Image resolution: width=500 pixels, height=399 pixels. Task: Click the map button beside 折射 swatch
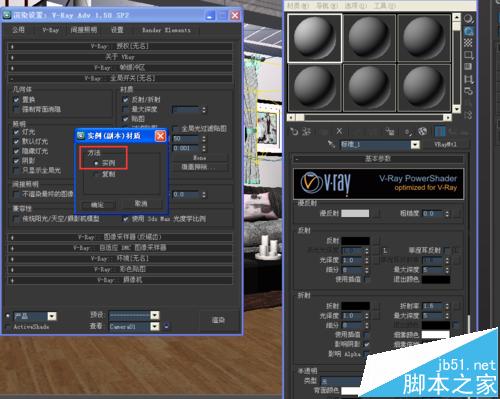pos(376,306)
